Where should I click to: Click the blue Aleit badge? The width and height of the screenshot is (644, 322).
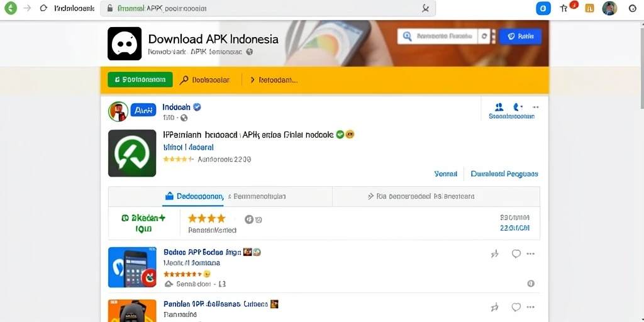[143, 110]
